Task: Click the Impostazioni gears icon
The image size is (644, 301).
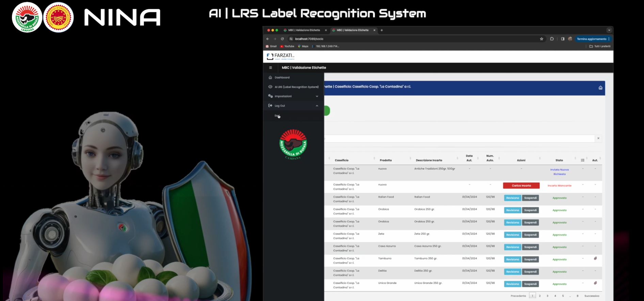Action: 270,96
